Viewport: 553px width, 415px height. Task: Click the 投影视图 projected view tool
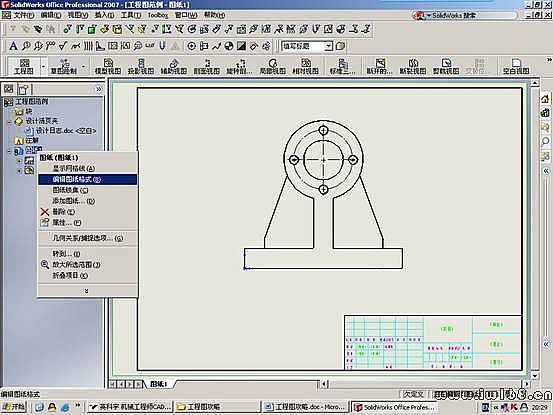[x=141, y=66]
